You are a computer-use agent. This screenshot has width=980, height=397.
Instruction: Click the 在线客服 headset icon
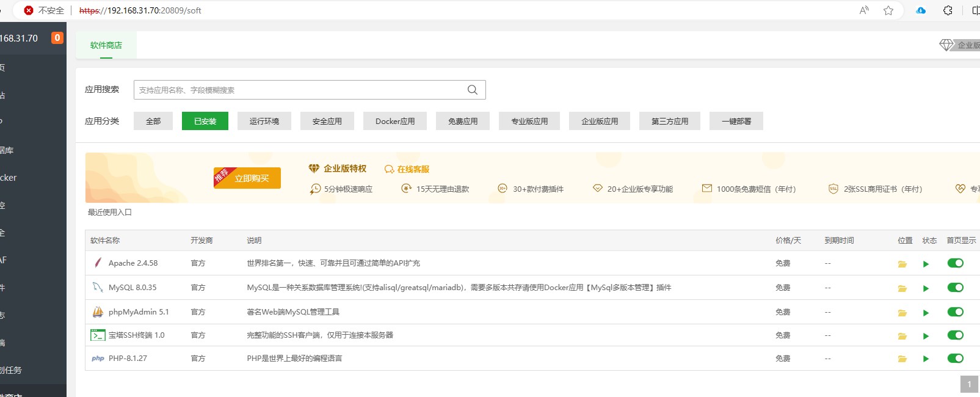(390, 169)
